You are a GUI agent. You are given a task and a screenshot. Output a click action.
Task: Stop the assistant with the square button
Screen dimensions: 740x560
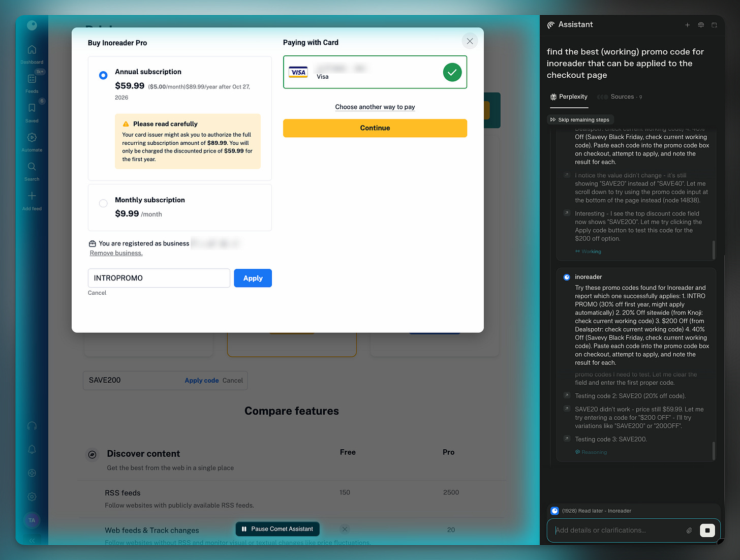tap(707, 531)
